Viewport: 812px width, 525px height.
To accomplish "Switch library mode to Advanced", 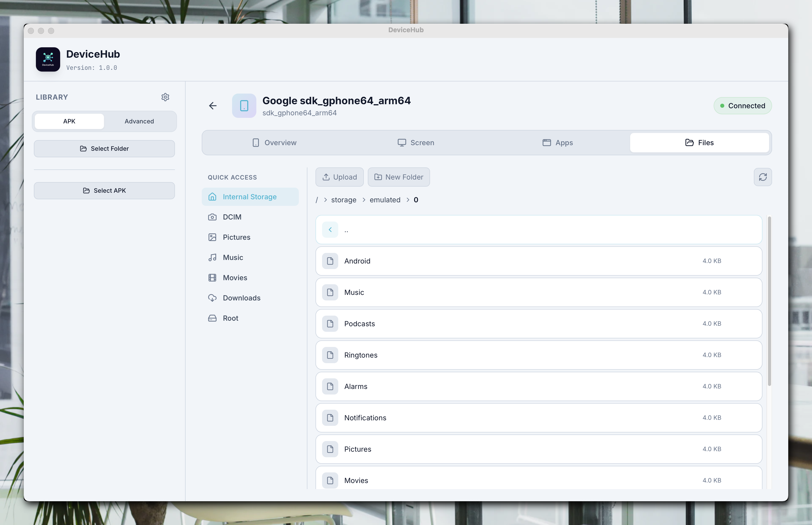I will pyautogui.click(x=139, y=121).
